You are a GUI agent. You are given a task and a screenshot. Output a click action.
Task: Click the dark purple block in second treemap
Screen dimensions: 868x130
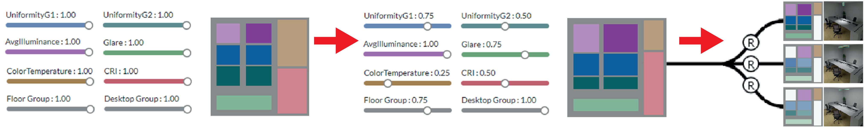coord(620,38)
